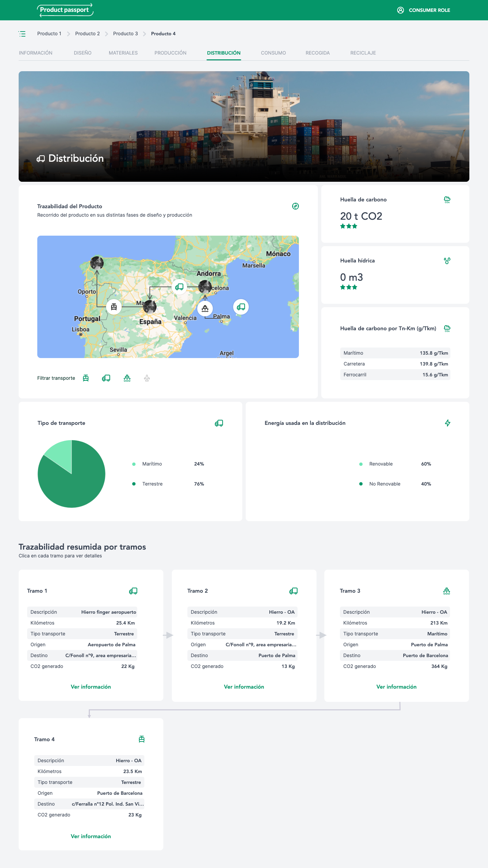Image resolution: width=488 pixels, height=868 pixels.
Task: Select the ship marker near Valencia on map
Action: (x=205, y=309)
